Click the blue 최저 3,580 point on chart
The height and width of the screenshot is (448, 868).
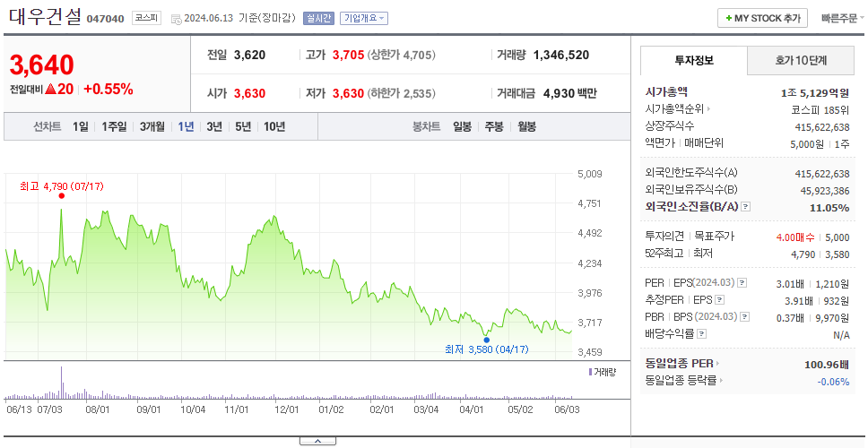(487, 340)
